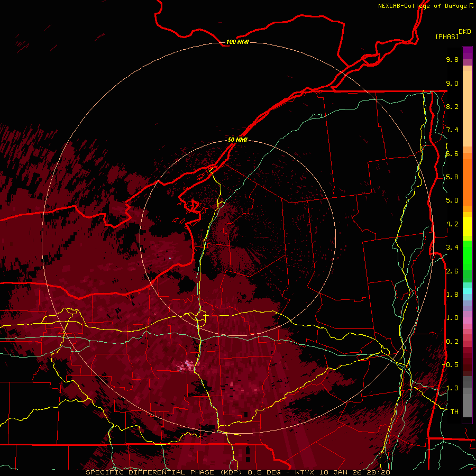Click the 5.8 value on the scale
The image size is (476, 476).
(452, 177)
